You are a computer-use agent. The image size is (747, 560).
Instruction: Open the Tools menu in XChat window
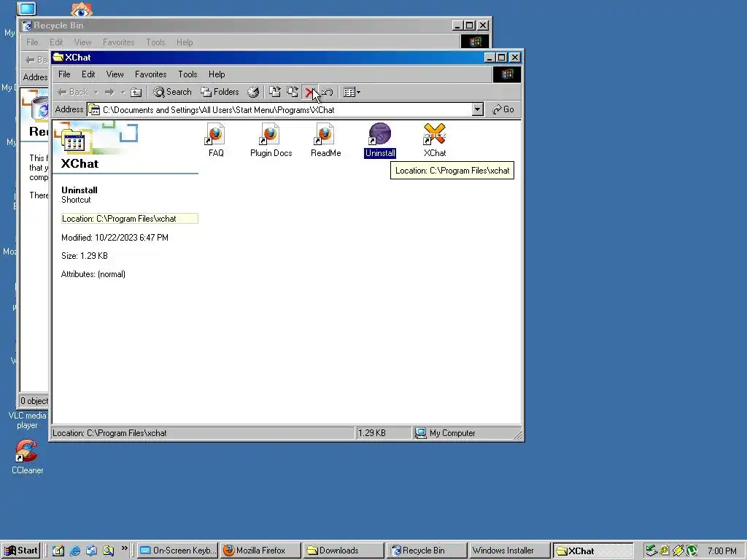coord(187,74)
